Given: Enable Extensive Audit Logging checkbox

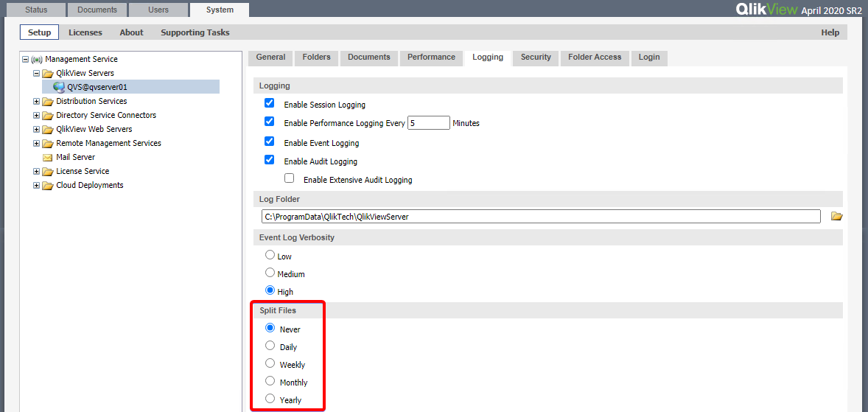Looking at the screenshot, I should tap(289, 178).
